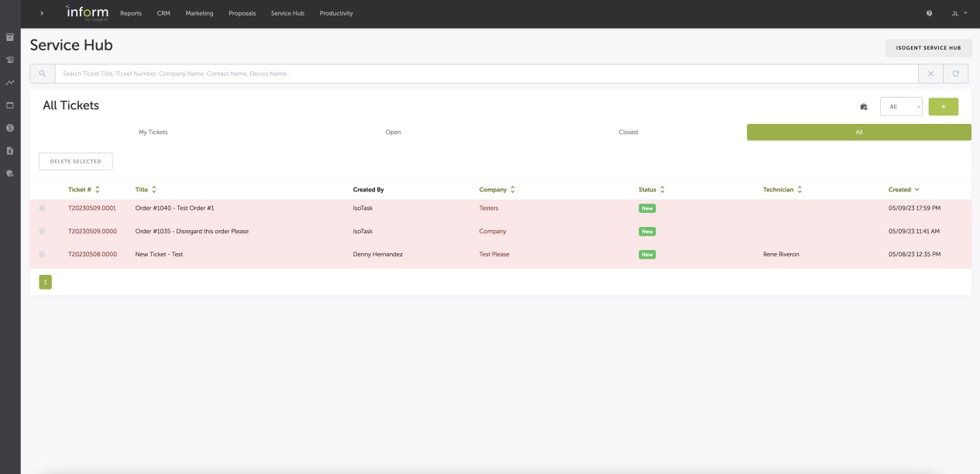Open ticket link T20230508.0000
Screen dimensions: 980x474
92,255
